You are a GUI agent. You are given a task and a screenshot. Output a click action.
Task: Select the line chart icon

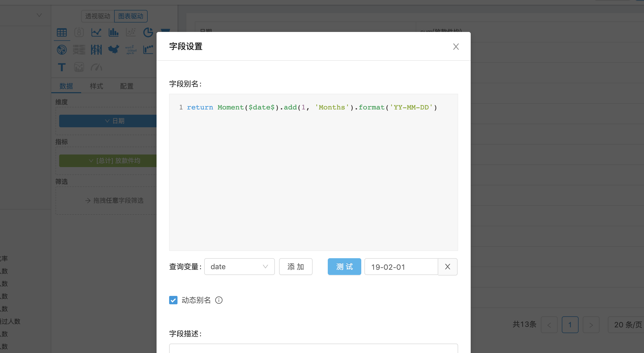click(96, 32)
